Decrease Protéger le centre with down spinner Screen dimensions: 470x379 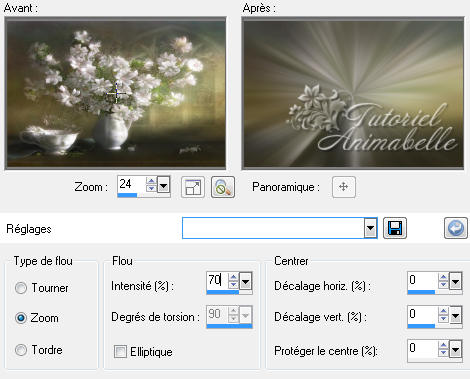click(x=443, y=353)
